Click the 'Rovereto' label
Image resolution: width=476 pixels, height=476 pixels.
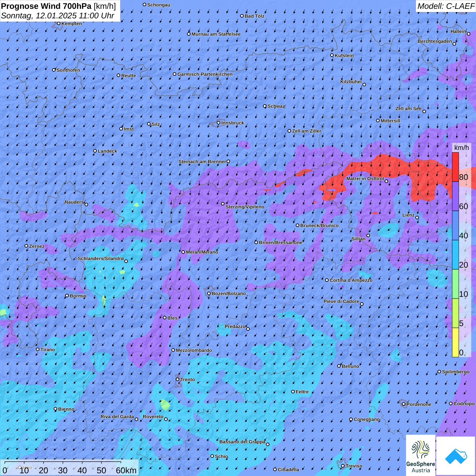coord(153,417)
